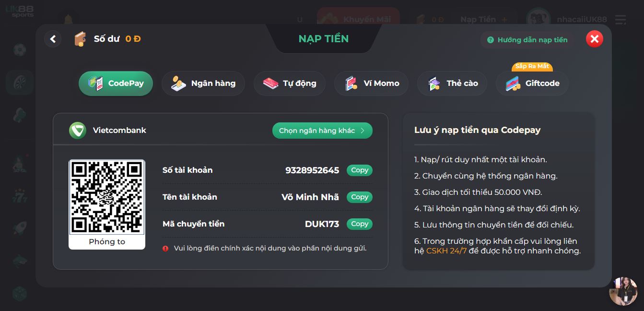Viewport: 644px width, 311px height.
Task: Click the Hướng dẫn nạp tiền guide
Action: click(527, 40)
